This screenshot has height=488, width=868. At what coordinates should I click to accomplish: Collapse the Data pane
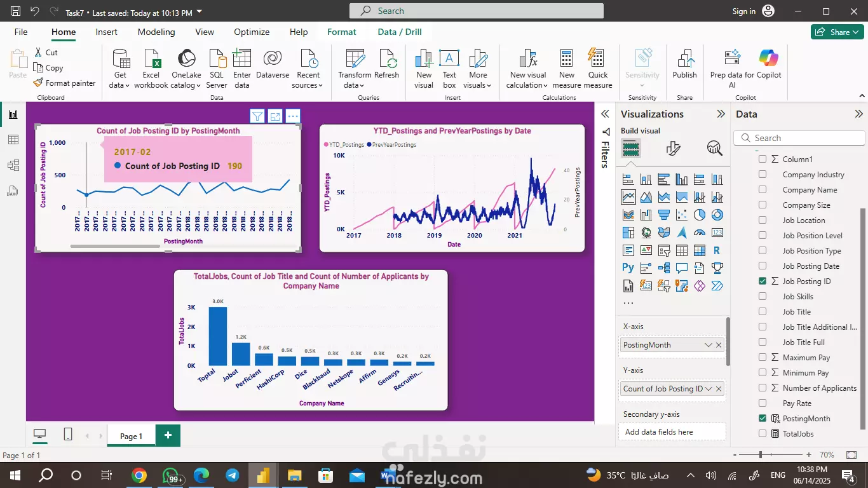[x=859, y=114]
